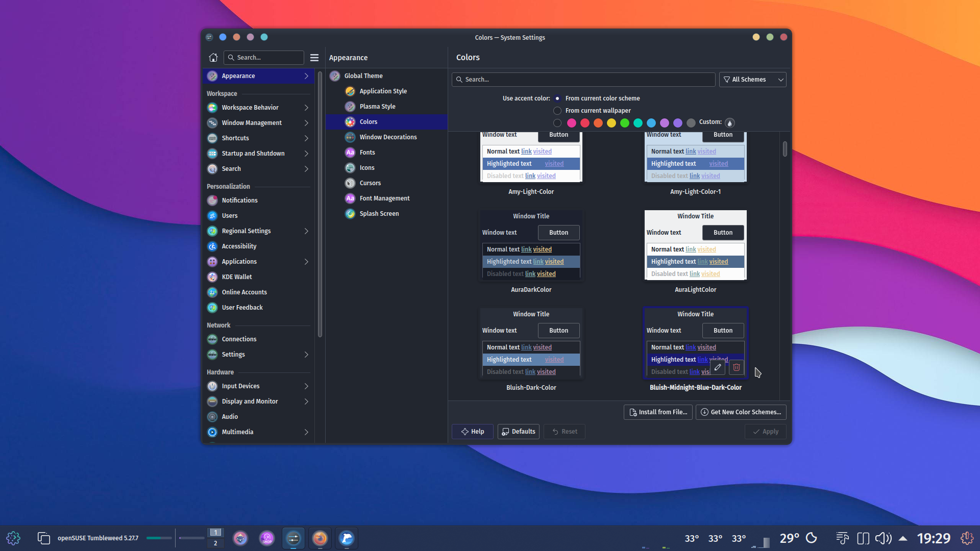The width and height of the screenshot is (980, 551).
Task: Click the trash icon on Bluish-Midnight-Blue-Dark-Color scheme
Action: (737, 367)
